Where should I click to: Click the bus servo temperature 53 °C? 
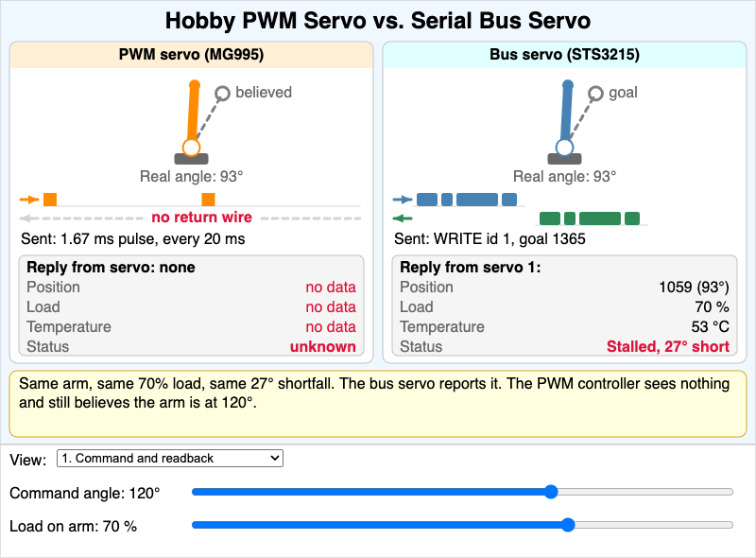[711, 327]
